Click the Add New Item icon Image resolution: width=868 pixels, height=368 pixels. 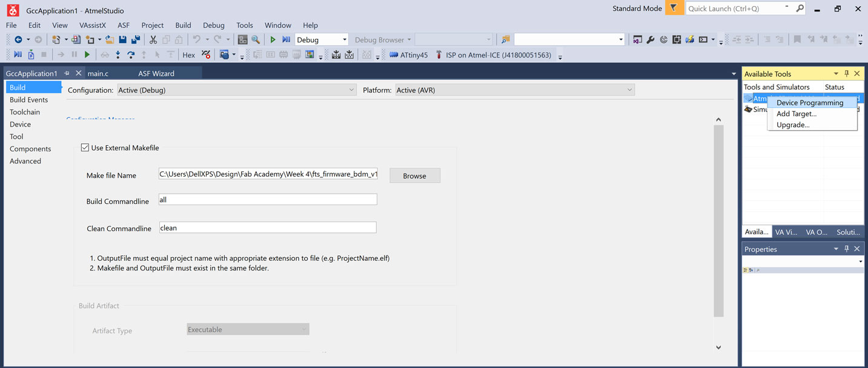tap(90, 39)
